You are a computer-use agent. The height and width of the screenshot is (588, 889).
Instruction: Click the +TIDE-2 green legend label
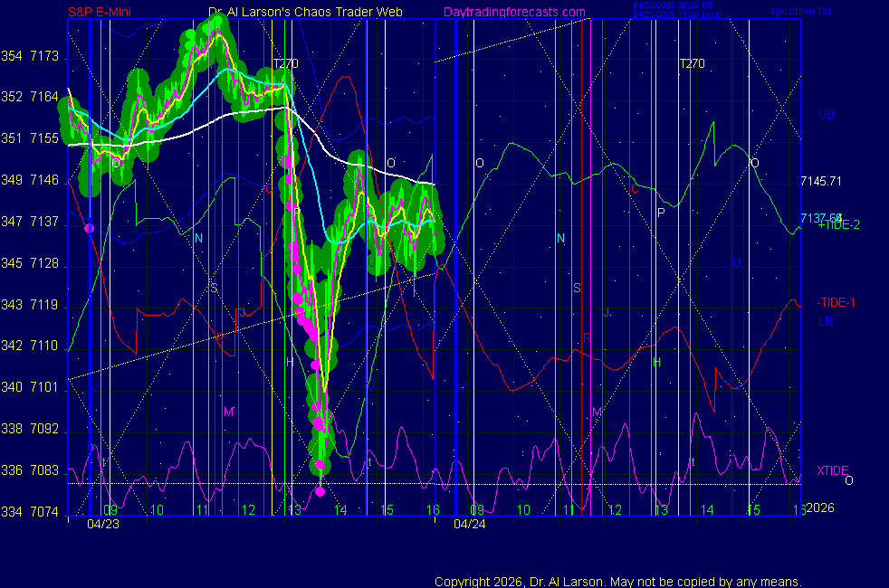click(838, 225)
